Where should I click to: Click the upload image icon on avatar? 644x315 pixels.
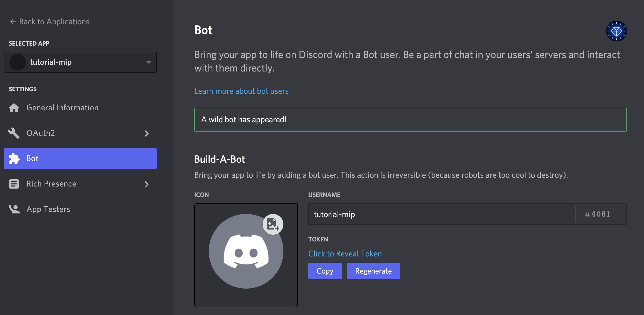(x=273, y=224)
